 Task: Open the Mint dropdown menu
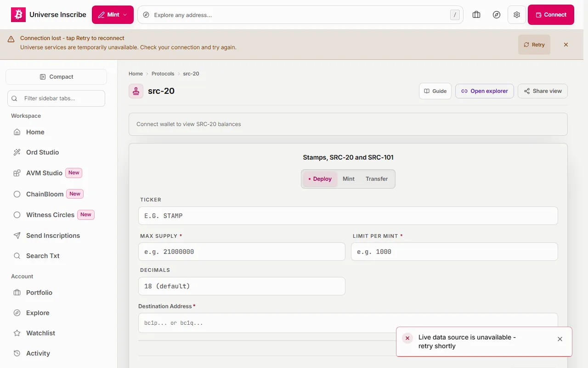tap(113, 15)
